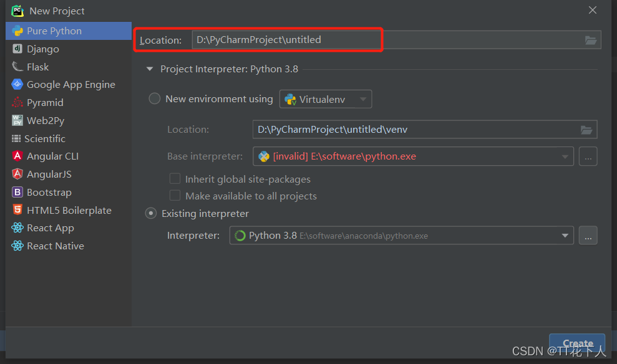Open the Base interpreter dropdown
617x364 pixels.
[x=413, y=156]
